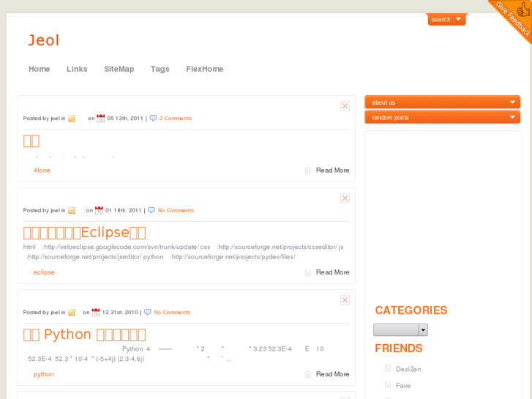The height and width of the screenshot is (399, 532).
Task: Open the FlexHome menu item
Action: pos(205,69)
